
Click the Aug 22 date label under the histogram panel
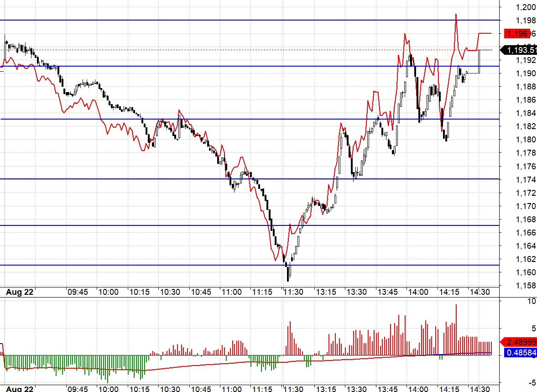pyautogui.click(x=20, y=389)
